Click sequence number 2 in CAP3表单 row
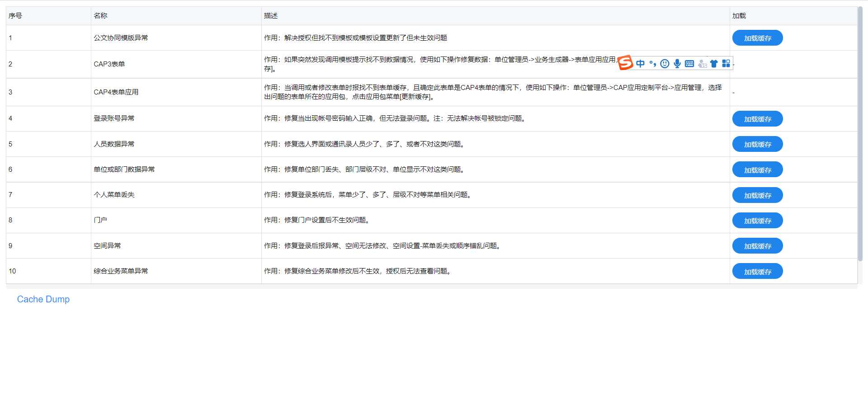This screenshot has height=400, width=868. (x=10, y=64)
